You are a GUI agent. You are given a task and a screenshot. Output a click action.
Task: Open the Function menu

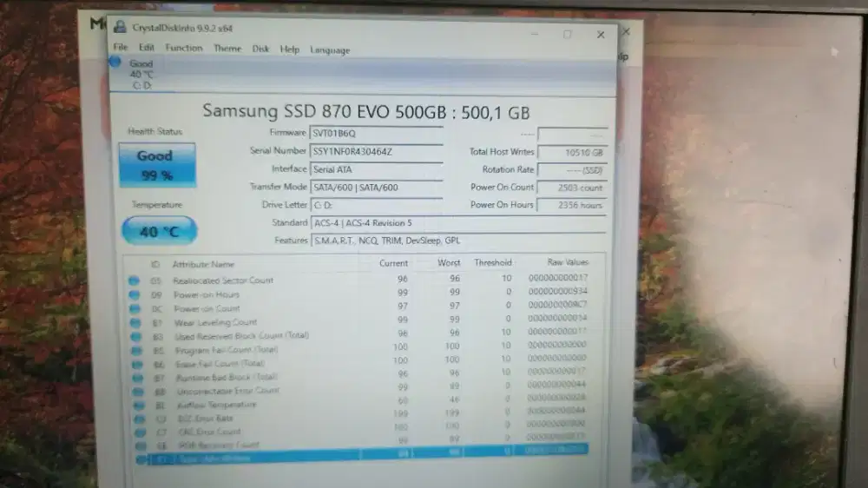tap(184, 48)
